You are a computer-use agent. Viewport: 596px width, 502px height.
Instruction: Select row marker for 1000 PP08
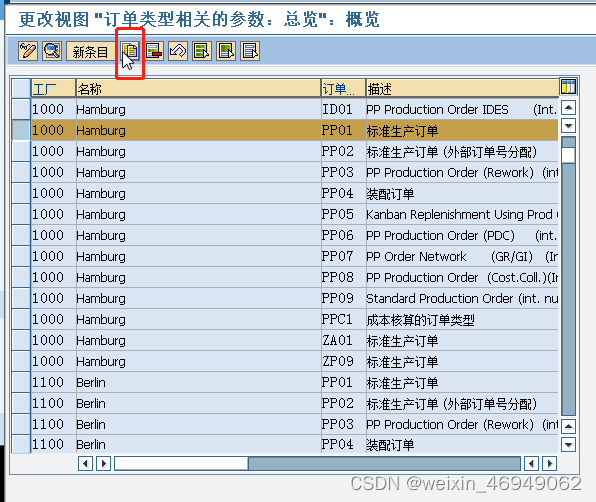pos(21,277)
